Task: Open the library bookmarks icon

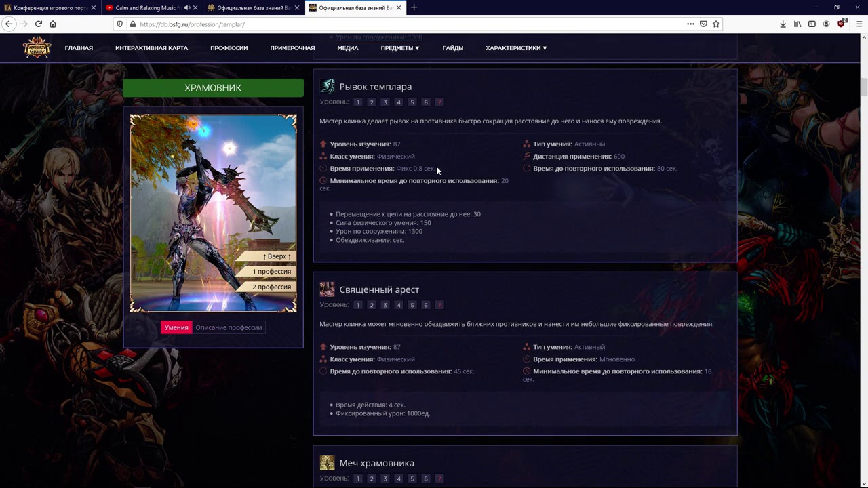Action: tap(797, 24)
